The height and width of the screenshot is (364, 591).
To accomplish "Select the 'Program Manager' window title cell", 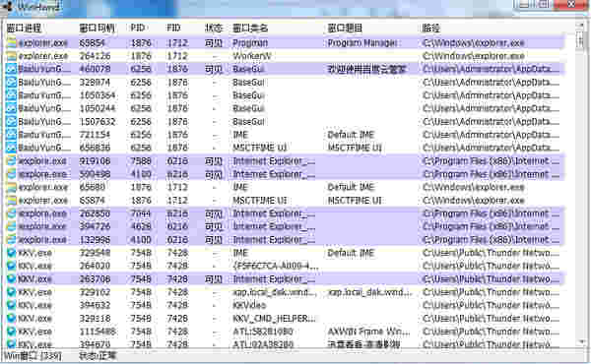I will tap(361, 42).
